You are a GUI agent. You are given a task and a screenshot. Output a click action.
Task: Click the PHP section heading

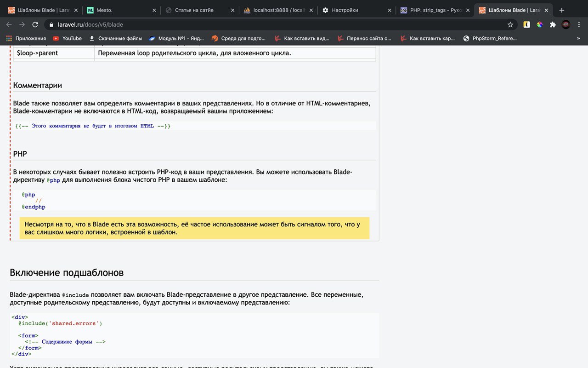click(20, 154)
